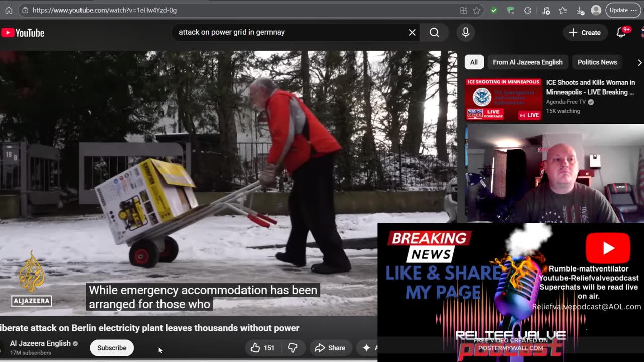This screenshot has height=362, width=644.
Task: Open the green checkmark extension
Action: pos(494,10)
